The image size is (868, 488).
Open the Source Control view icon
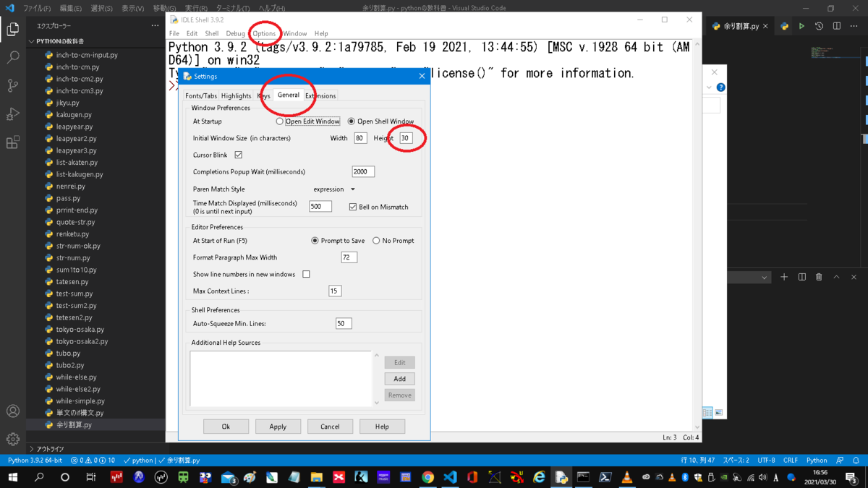click(x=13, y=85)
